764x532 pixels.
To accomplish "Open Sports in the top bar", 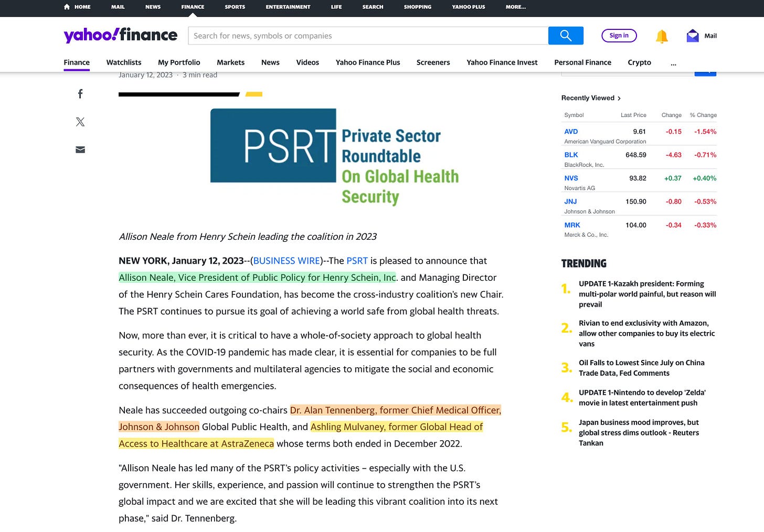I will 235,7.
